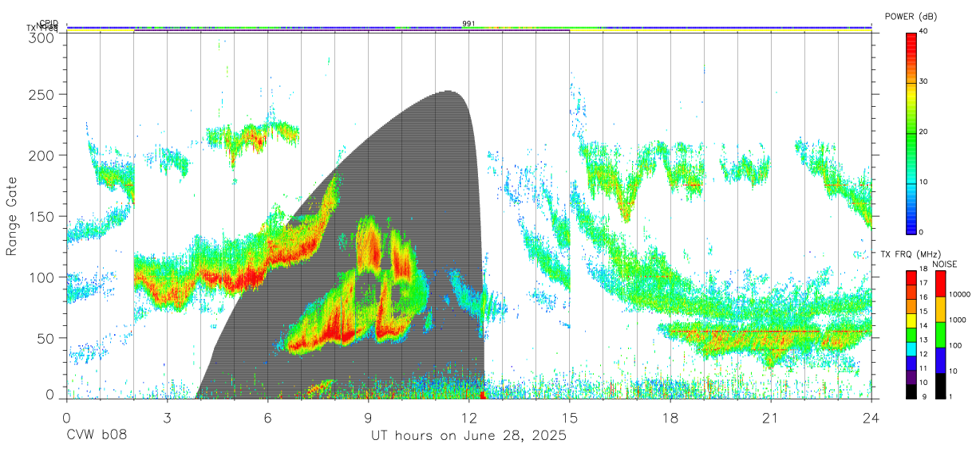The image size is (980, 452).
Task: Click the blue 11–12 MHz TX FRQ swatch
Action: click(912, 362)
